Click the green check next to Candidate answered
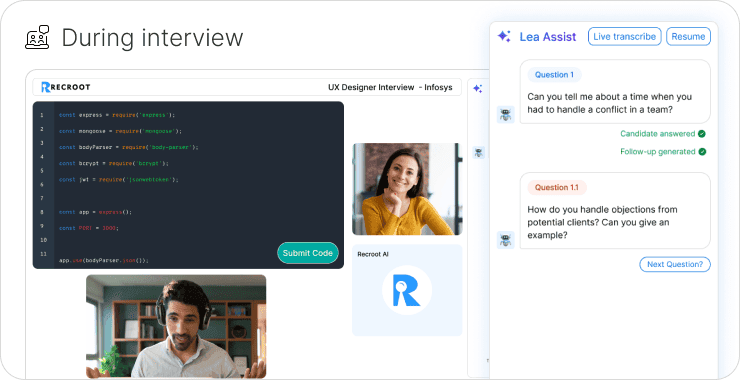 coord(702,134)
